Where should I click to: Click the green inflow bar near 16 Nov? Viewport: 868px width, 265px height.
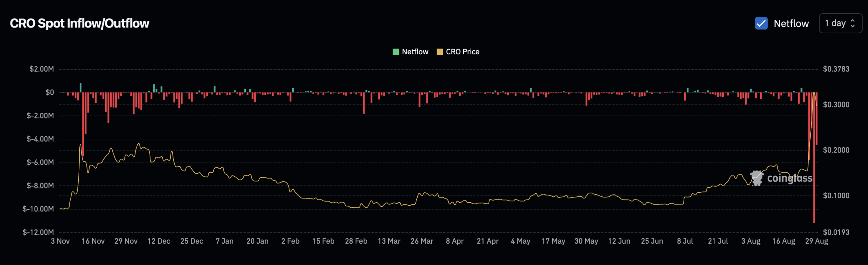(80, 88)
